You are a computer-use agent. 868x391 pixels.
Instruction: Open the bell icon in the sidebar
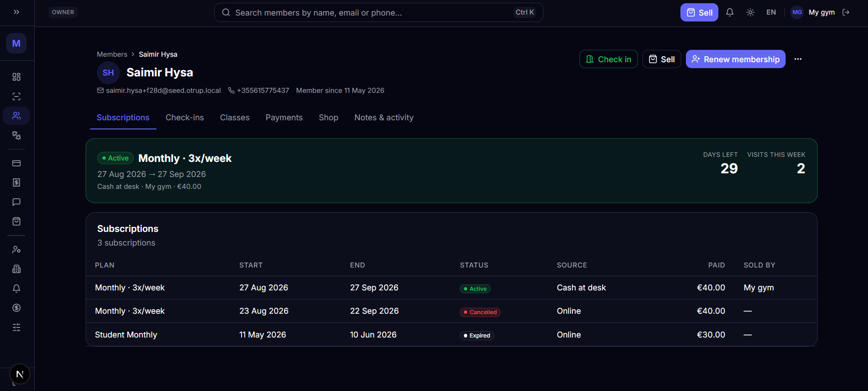(x=16, y=289)
